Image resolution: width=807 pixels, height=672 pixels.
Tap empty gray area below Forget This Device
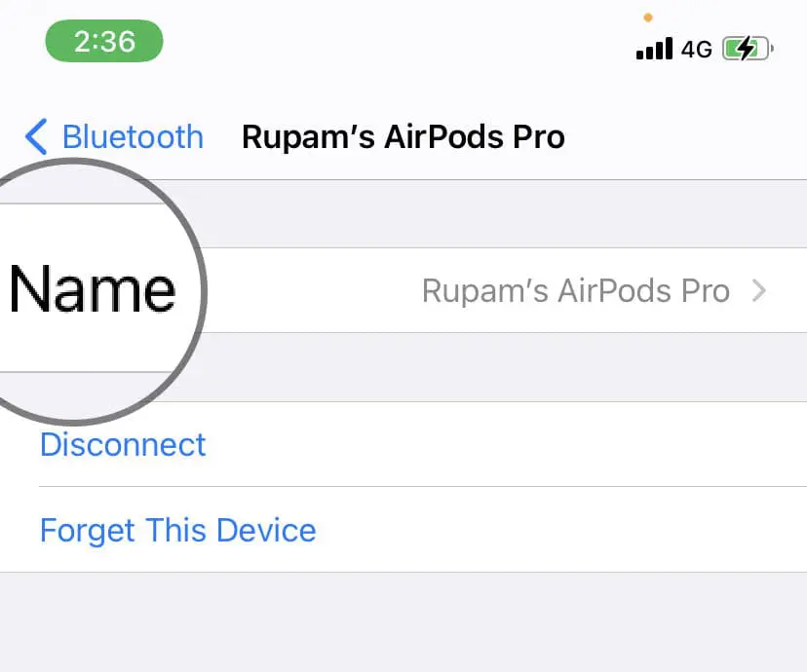pyautogui.click(x=403, y=622)
